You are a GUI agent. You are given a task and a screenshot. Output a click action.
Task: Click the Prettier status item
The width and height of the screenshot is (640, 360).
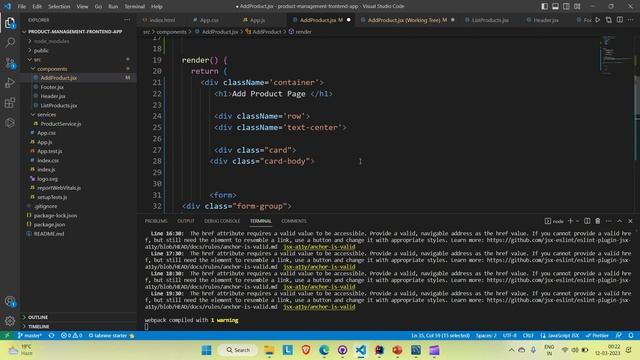(x=597, y=336)
